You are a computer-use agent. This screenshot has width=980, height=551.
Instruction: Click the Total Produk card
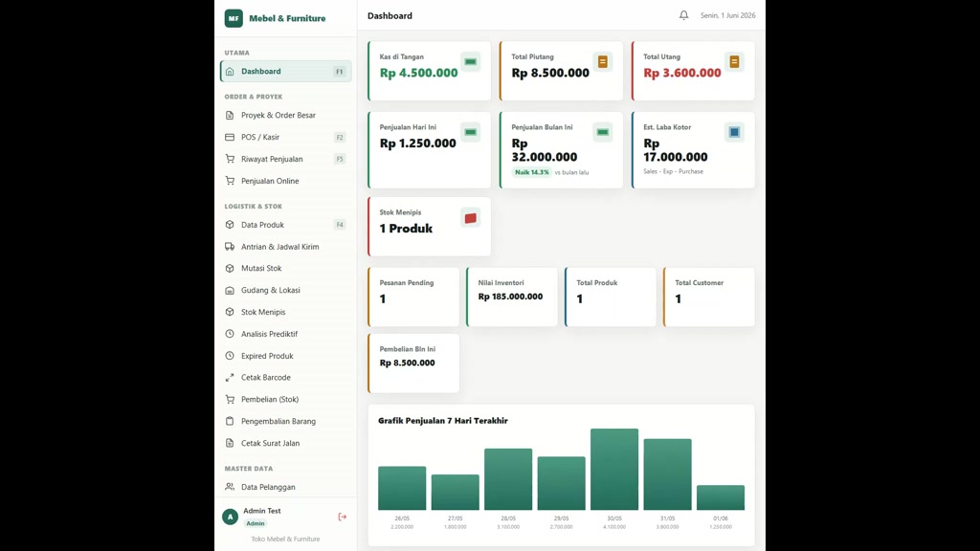coord(611,297)
